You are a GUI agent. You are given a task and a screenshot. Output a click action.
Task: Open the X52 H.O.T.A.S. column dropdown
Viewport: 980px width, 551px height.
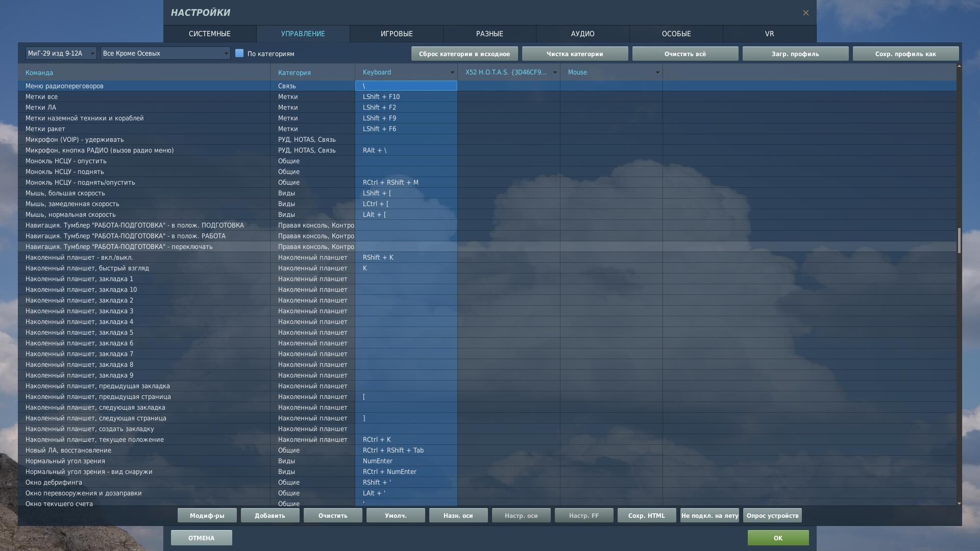554,72
